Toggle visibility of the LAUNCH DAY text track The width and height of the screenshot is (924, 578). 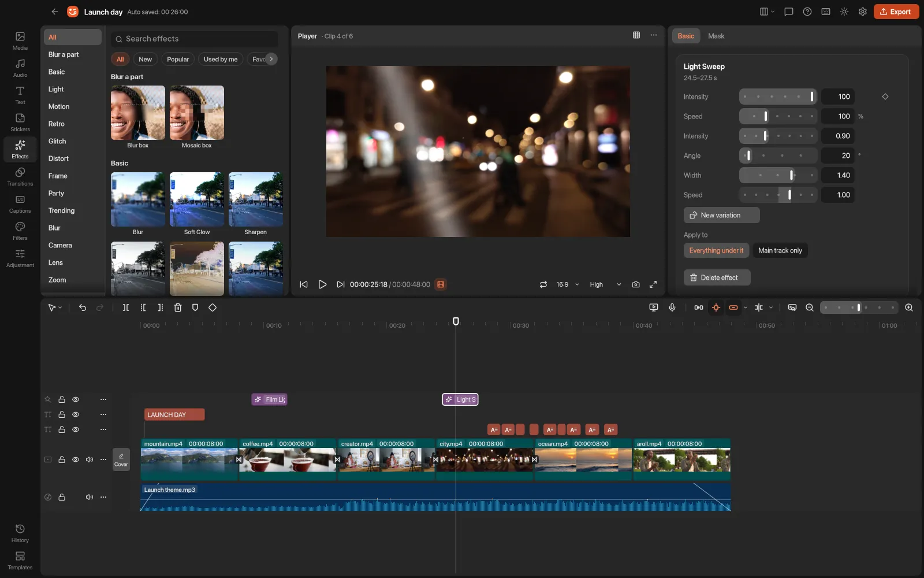(76, 414)
